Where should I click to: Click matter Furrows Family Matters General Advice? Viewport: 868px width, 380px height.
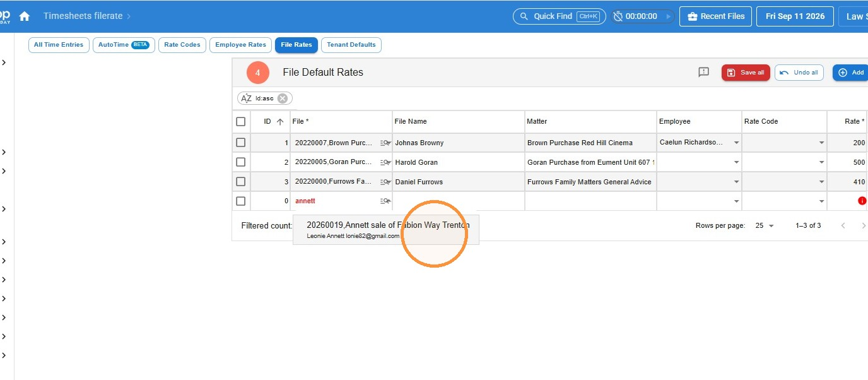click(x=590, y=182)
